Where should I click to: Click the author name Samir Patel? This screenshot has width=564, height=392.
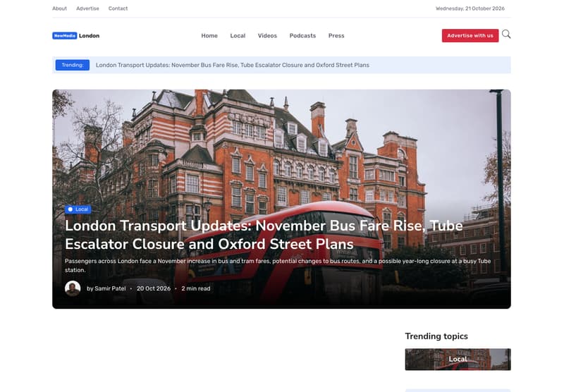(110, 288)
